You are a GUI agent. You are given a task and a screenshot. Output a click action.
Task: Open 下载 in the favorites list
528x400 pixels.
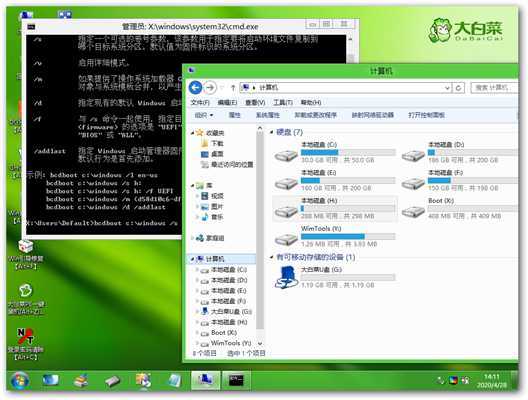pos(217,143)
